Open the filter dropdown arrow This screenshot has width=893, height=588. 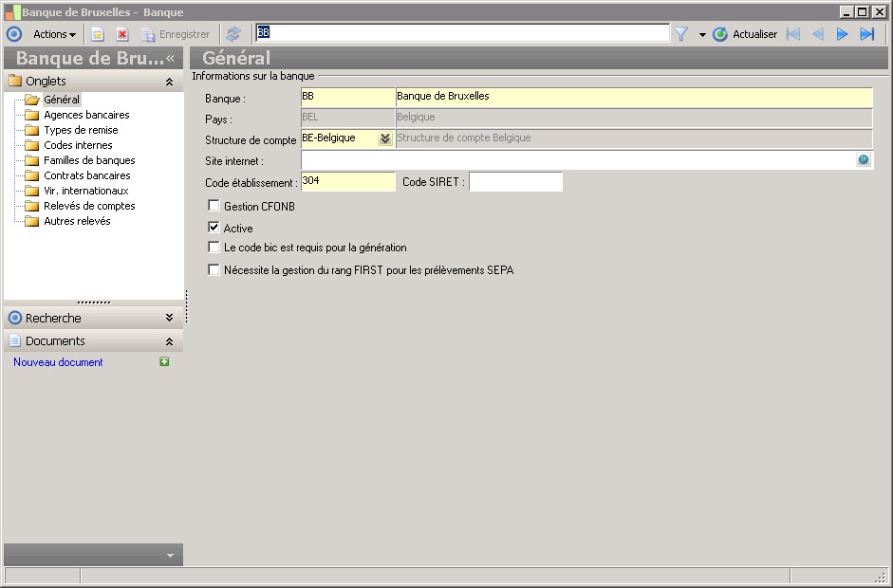pos(702,35)
